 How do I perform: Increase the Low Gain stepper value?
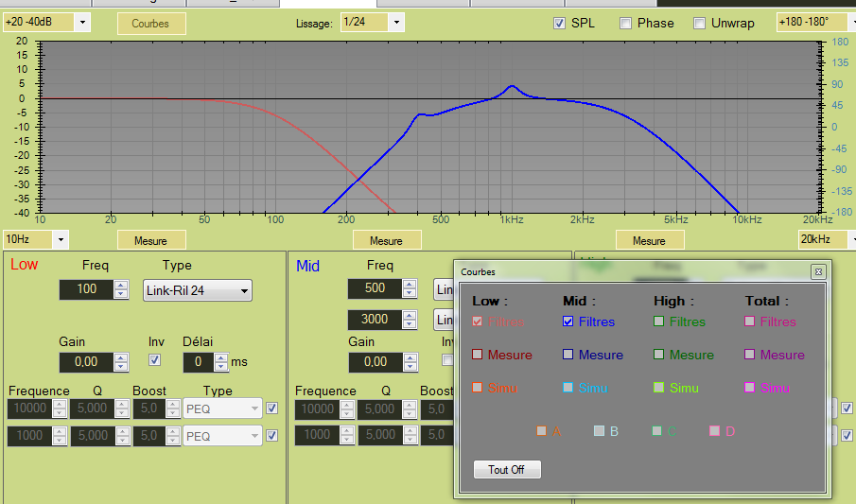pos(120,357)
